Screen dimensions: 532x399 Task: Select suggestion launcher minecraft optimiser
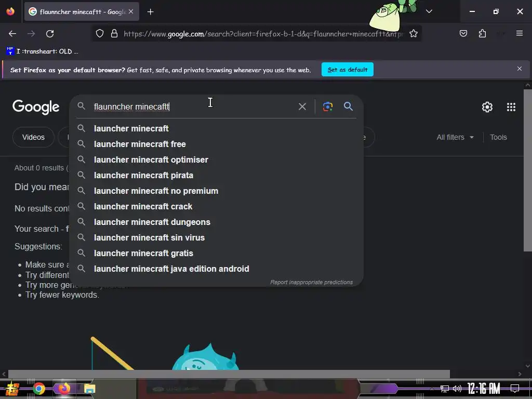[217, 160]
